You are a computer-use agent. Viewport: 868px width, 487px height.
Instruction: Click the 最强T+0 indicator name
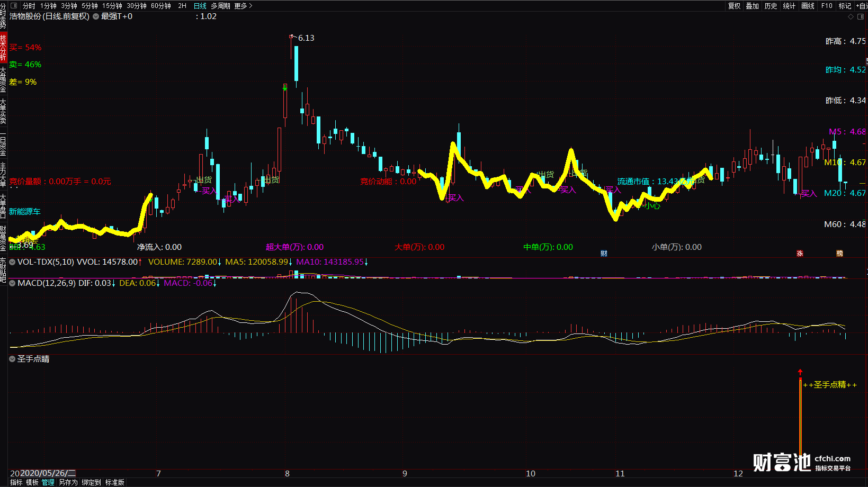tap(117, 16)
